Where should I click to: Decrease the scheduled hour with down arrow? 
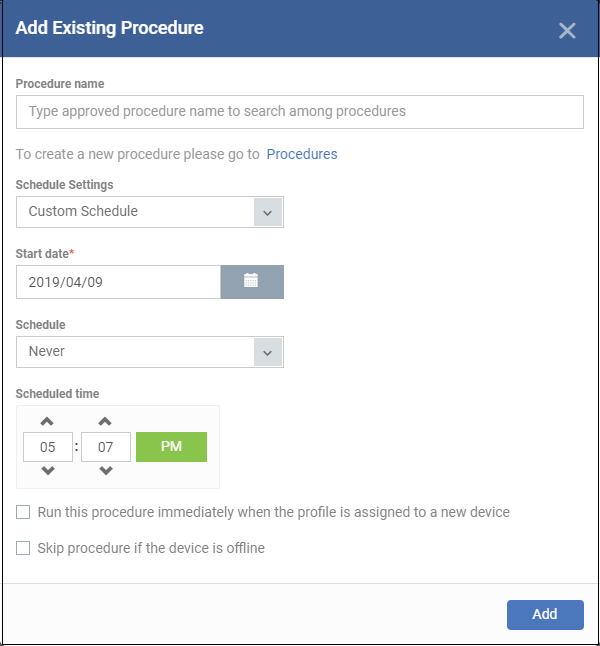pos(48,470)
